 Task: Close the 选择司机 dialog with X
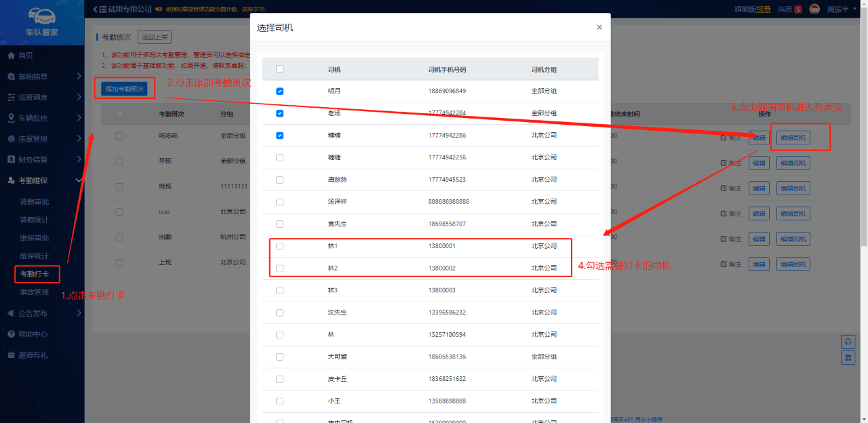[599, 28]
